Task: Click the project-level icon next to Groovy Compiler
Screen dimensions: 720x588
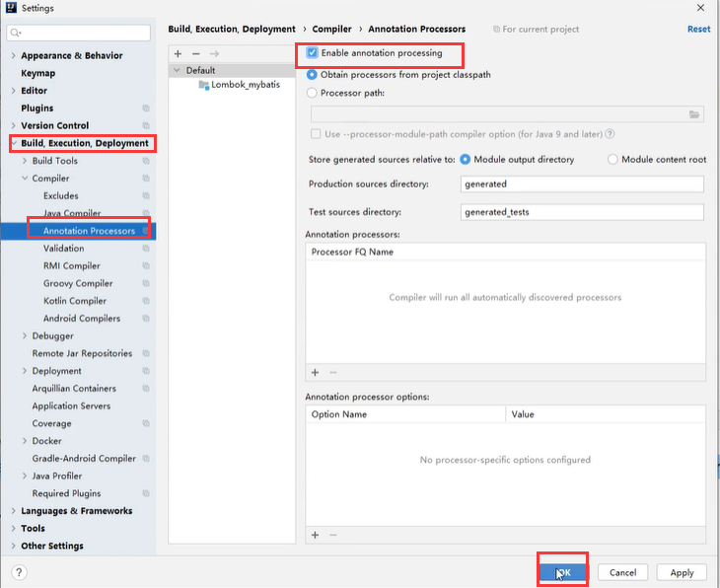Action: (146, 283)
